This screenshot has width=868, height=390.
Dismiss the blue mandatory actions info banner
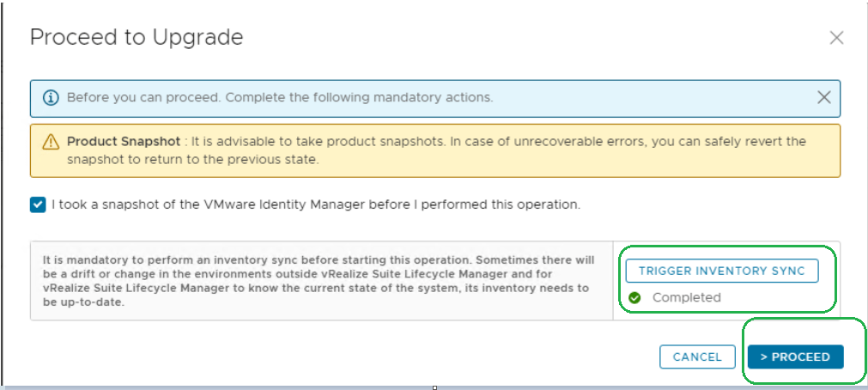tap(824, 98)
